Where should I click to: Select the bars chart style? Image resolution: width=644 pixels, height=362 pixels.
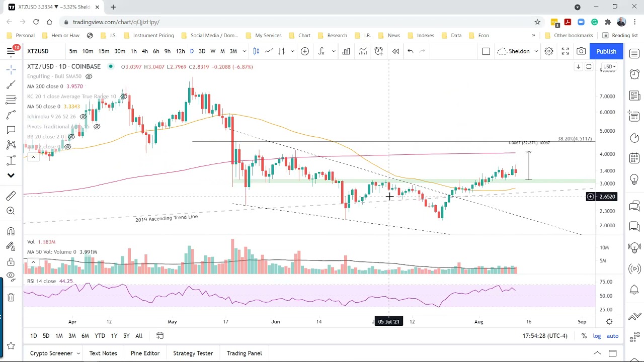pos(282,51)
